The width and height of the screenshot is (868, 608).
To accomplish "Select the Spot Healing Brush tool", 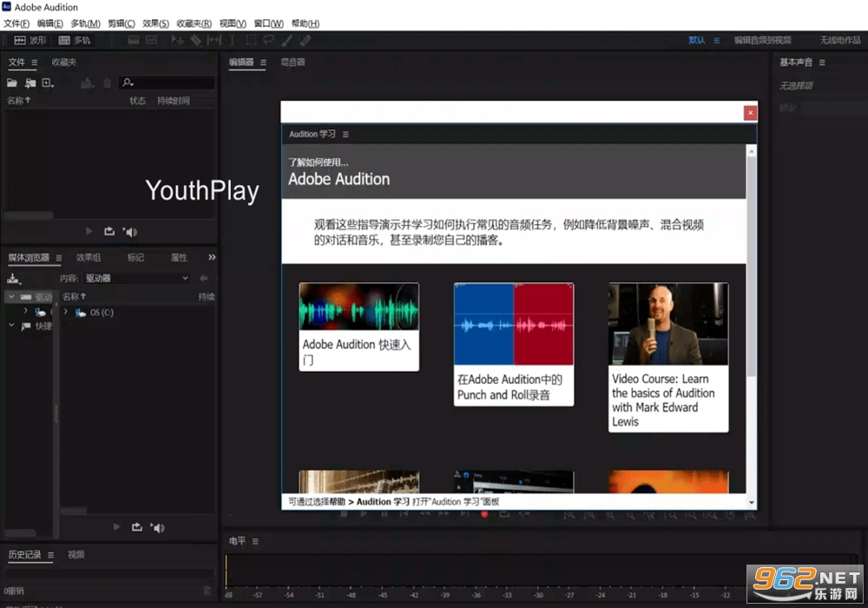I will (305, 41).
